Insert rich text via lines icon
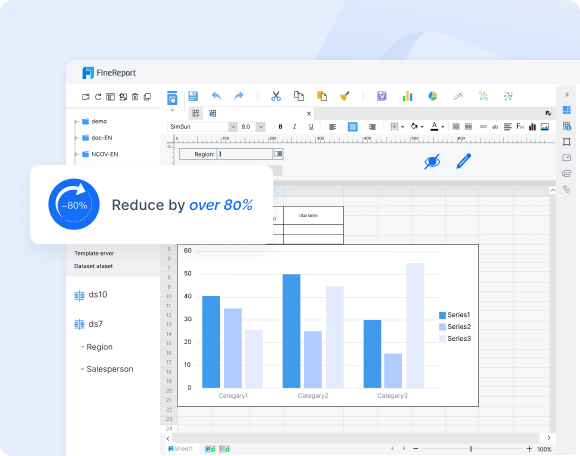This screenshot has height=456, width=580. [508, 127]
